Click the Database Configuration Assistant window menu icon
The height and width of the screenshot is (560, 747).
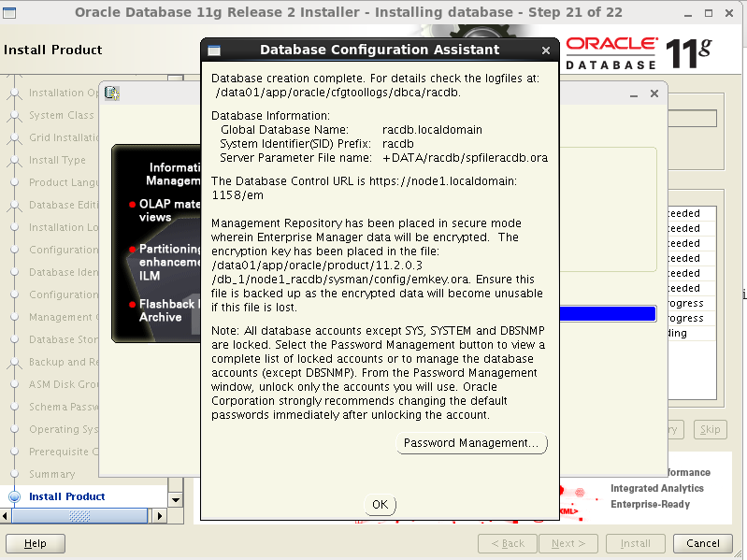coord(214,50)
